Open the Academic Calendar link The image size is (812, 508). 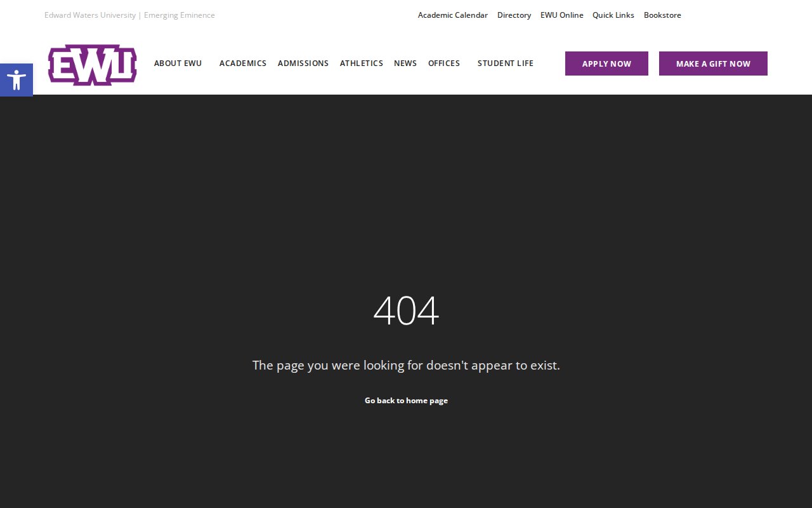(x=452, y=15)
